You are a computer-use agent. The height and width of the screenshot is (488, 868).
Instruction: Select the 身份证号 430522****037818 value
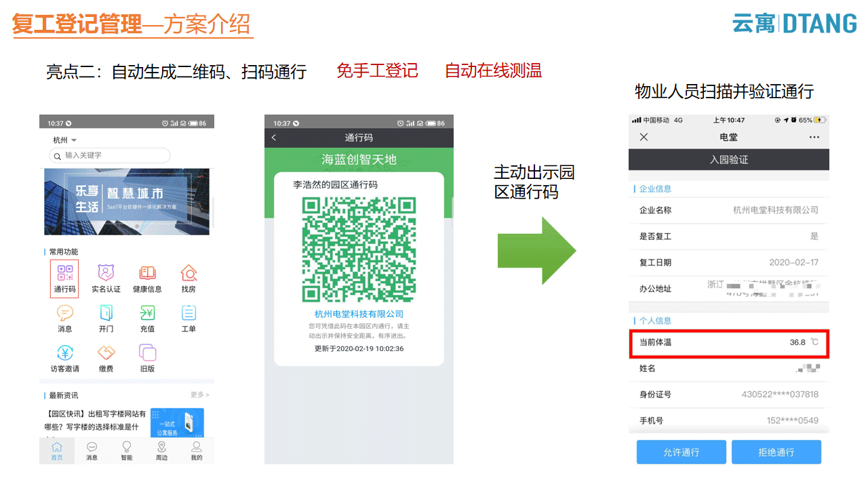tap(780, 394)
